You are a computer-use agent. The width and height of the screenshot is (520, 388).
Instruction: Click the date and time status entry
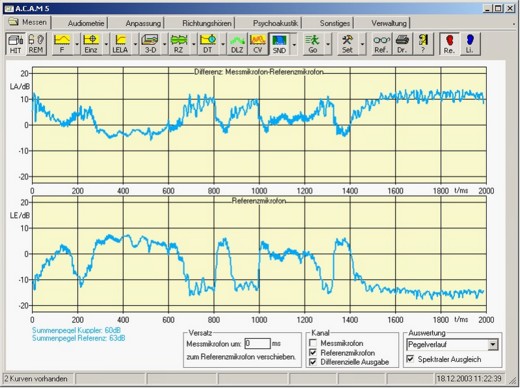469,379
